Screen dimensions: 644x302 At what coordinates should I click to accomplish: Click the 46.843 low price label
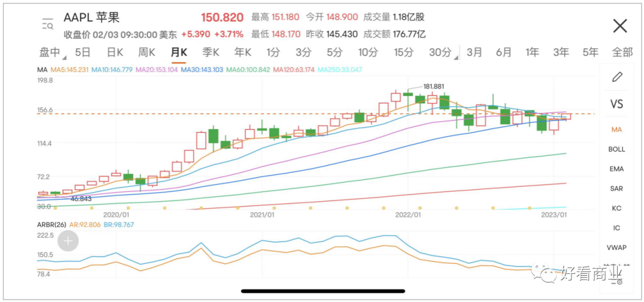click(x=80, y=199)
